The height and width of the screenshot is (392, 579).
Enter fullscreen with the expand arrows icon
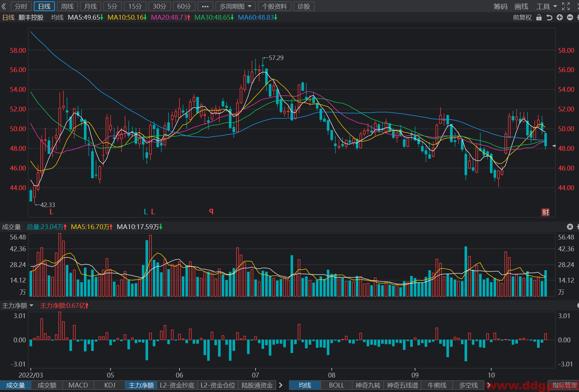click(x=566, y=6)
